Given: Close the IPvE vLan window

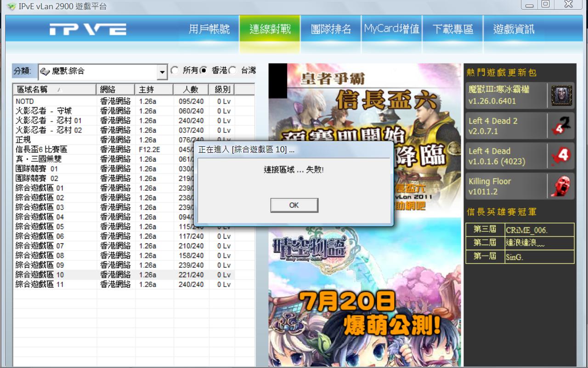Looking at the screenshot, I should pos(568,5).
